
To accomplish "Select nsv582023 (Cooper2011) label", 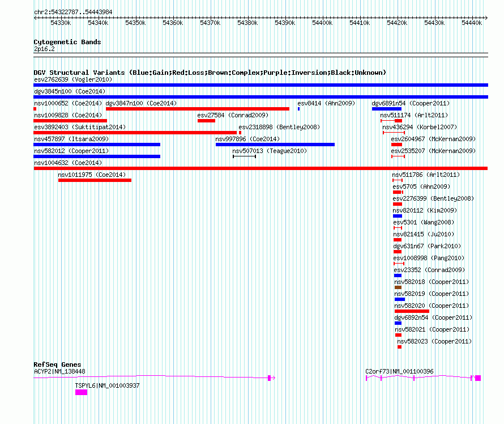I will [434, 341].
